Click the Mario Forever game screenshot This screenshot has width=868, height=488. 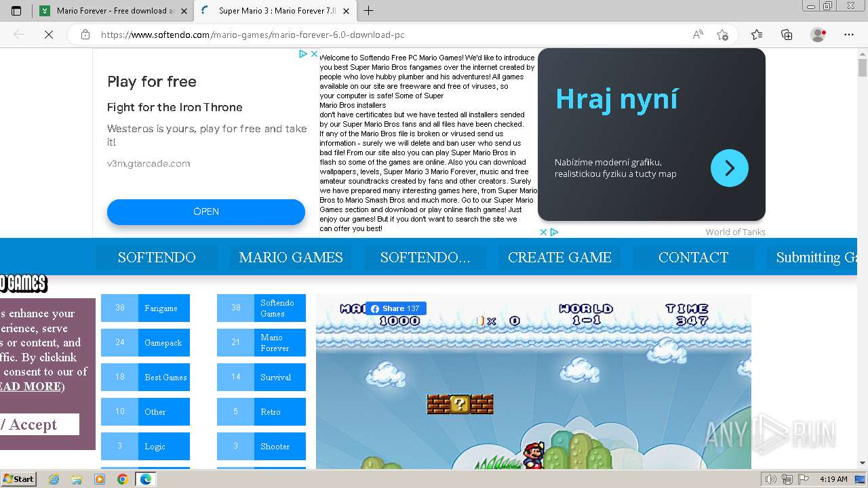(x=533, y=381)
